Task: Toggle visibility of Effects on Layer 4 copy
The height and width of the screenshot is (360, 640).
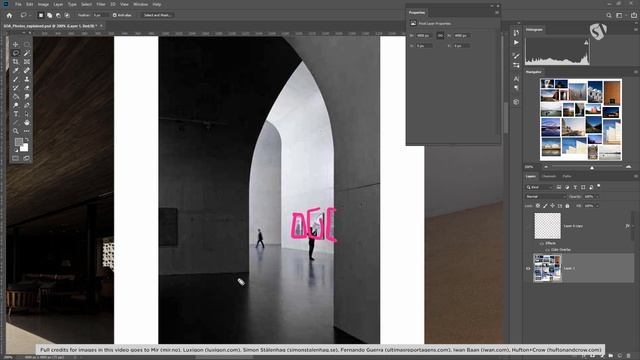Action: tap(542, 243)
